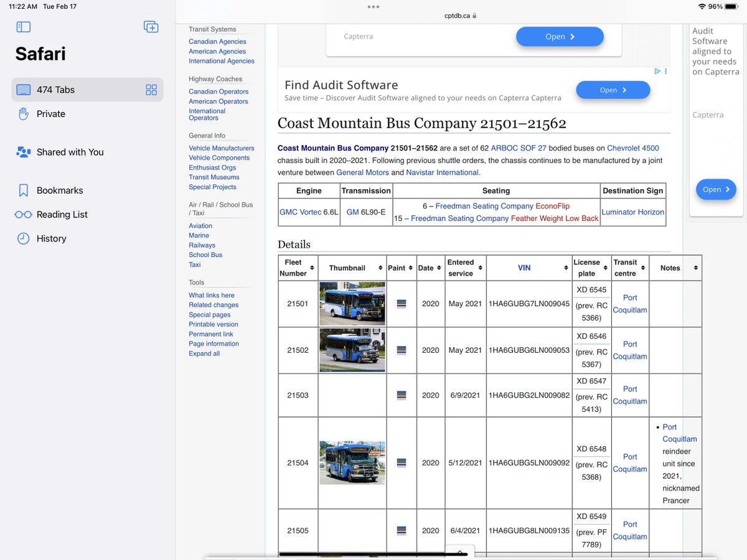Click Expand all link
This screenshot has width=747, height=560.
click(x=204, y=353)
